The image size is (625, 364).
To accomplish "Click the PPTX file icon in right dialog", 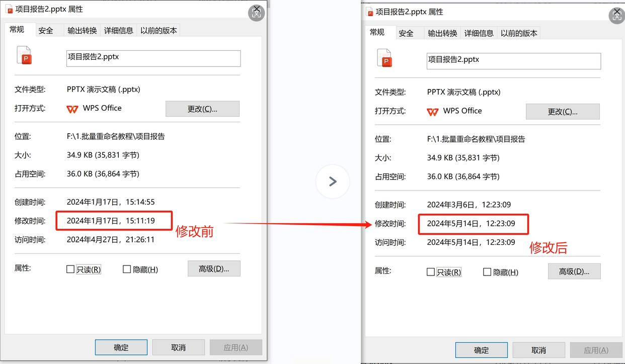I will (384, 58).
